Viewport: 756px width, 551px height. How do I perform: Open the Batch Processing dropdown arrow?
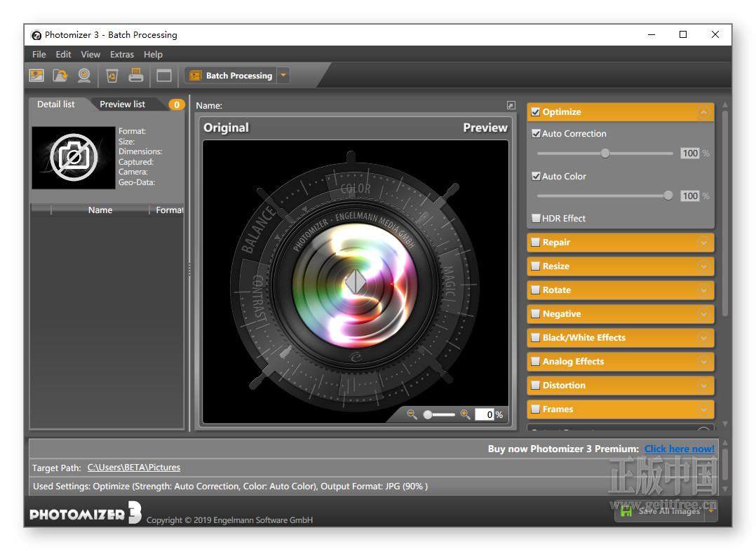(283, 76)
